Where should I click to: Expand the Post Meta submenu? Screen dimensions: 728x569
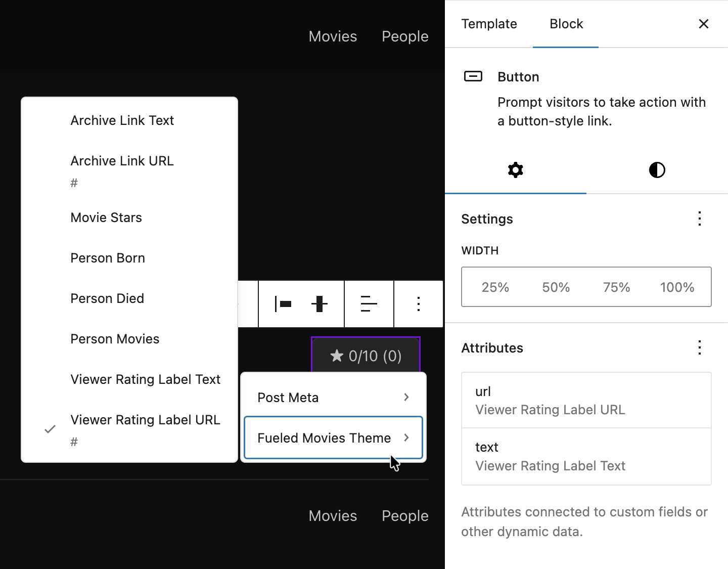[x=333, y=398]
